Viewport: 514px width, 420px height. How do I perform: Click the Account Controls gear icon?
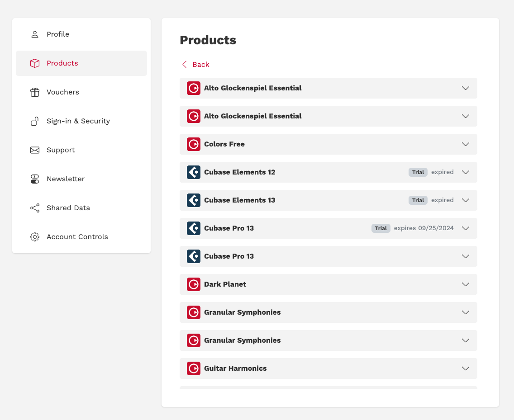(x=35, y=237)
